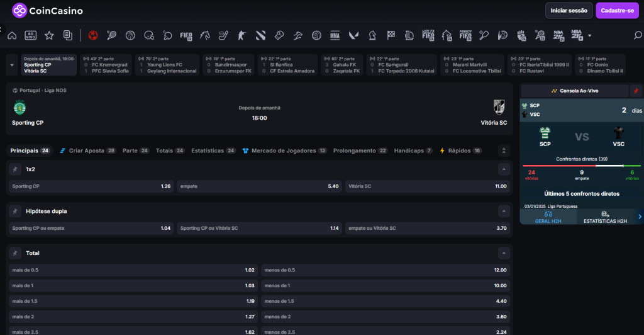Screen dimensions: 644x335
Task: Open the Estatísticas tab
Action: coord(214,151)
